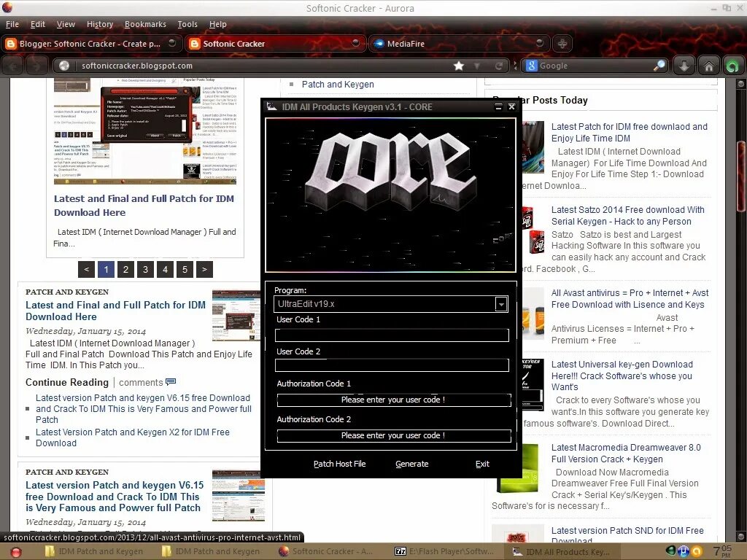Click the Google search box
The width and height of the screenshot is (747, 560).
595,66
